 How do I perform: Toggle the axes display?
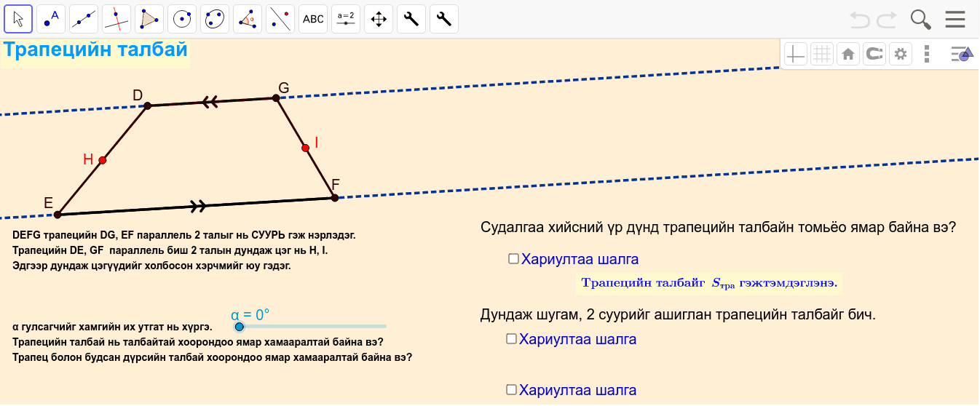click(x=796, y=53)
